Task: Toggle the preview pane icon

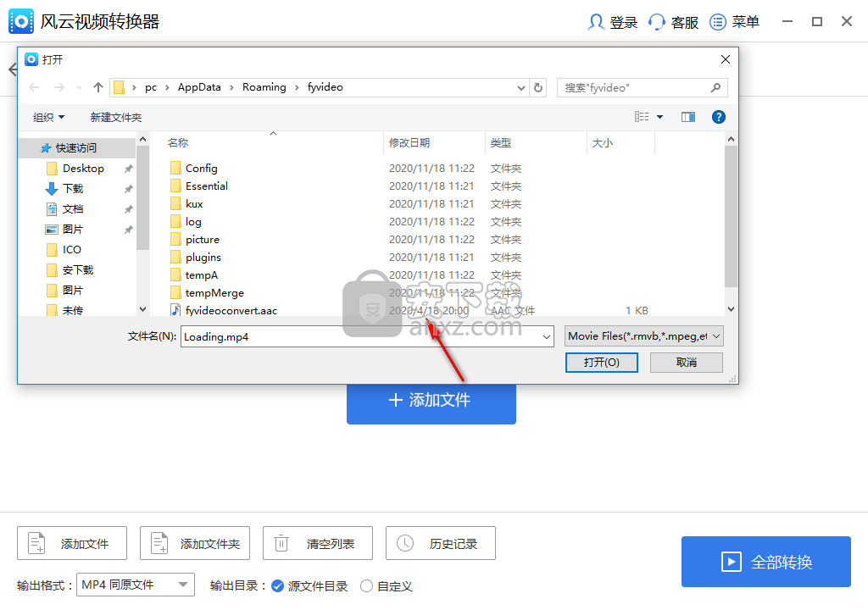Action: [688, 117]
